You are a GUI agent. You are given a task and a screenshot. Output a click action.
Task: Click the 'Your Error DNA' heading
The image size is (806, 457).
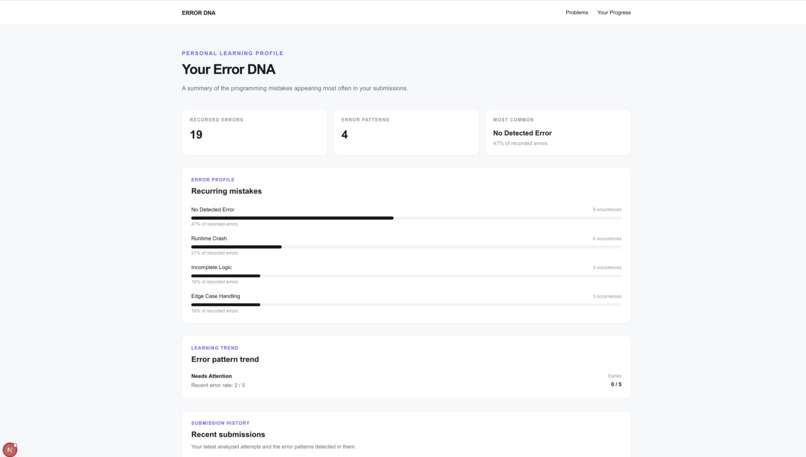(228, 69)
